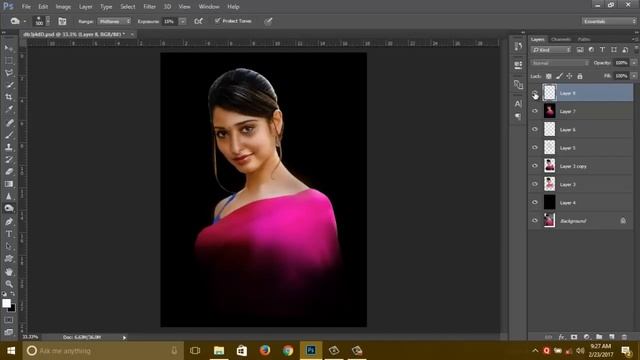640x360 pixels.
Task: Select the Horizontal Type tool
Action: [x=9, y=234]
